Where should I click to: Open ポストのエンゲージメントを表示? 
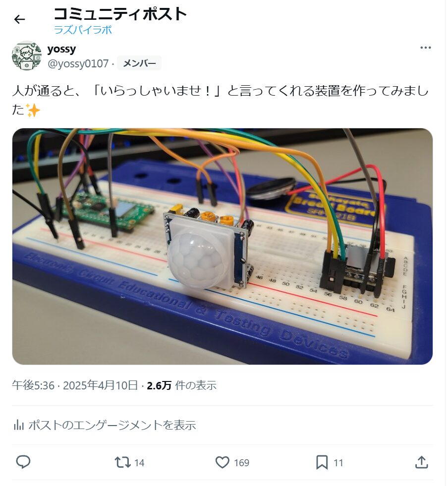[x=112, y=425]
